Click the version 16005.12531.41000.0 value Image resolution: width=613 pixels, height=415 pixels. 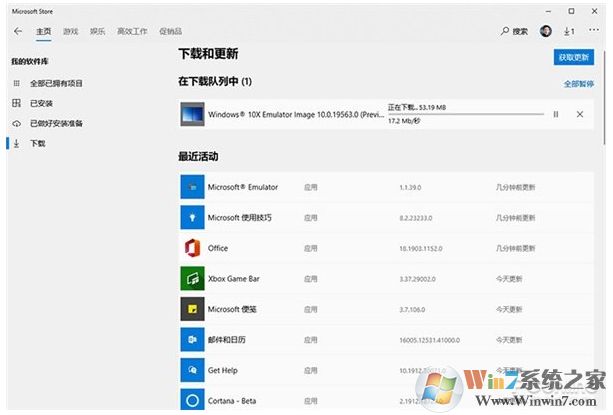click(429, 340)
